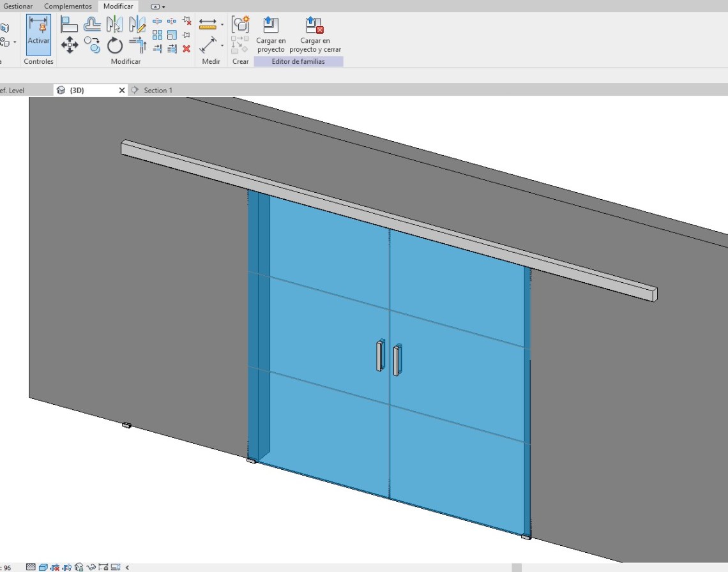Toggle Visual Style in view control bar
This screenshot has height=572, width=728.
click(43, 567)
